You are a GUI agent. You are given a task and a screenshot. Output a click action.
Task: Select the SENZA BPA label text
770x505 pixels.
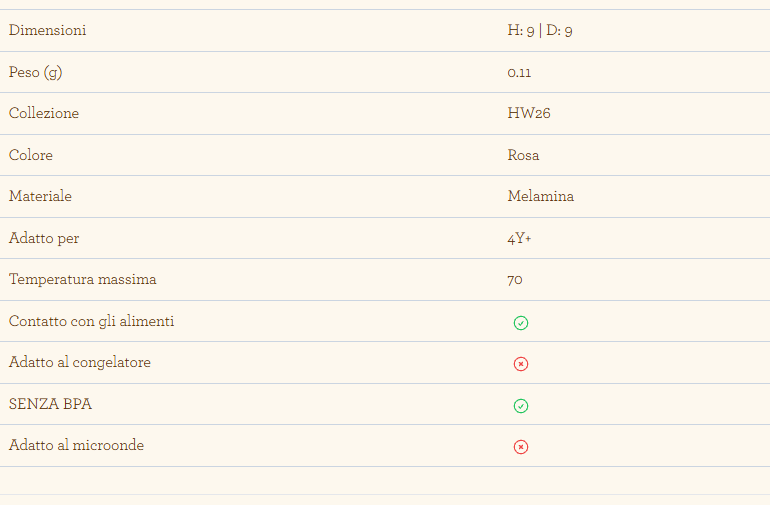(50, 404)
